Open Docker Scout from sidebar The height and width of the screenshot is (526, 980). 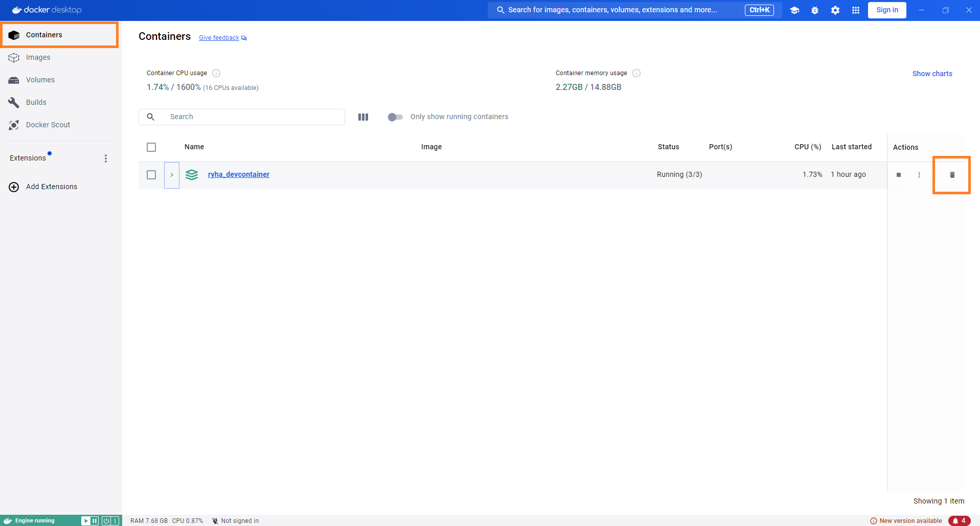pos(60,125)
